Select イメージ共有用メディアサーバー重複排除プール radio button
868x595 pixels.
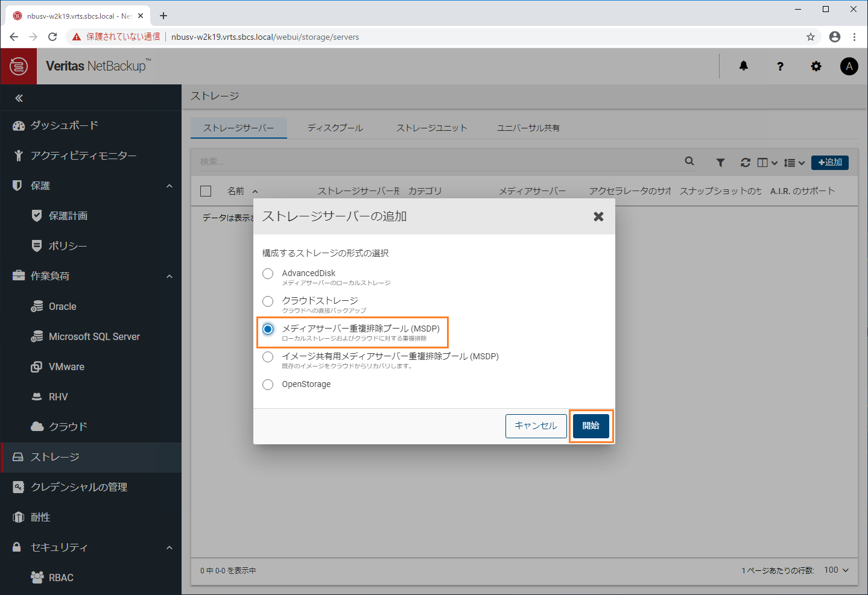[268, 357]
